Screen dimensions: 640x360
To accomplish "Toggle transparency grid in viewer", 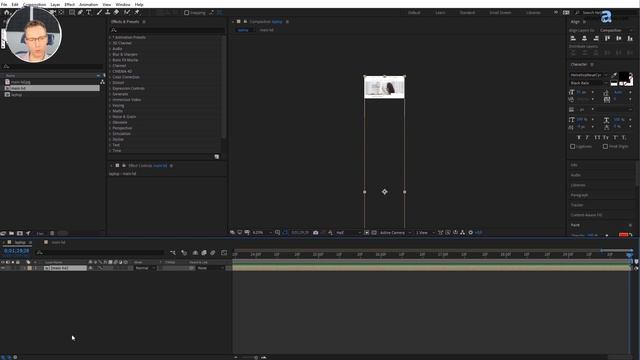I will pos(374,233).
